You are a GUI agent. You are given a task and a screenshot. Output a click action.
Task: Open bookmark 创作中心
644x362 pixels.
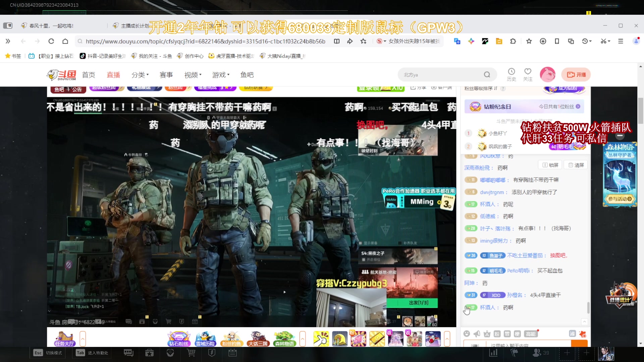[x=190, y=56]
